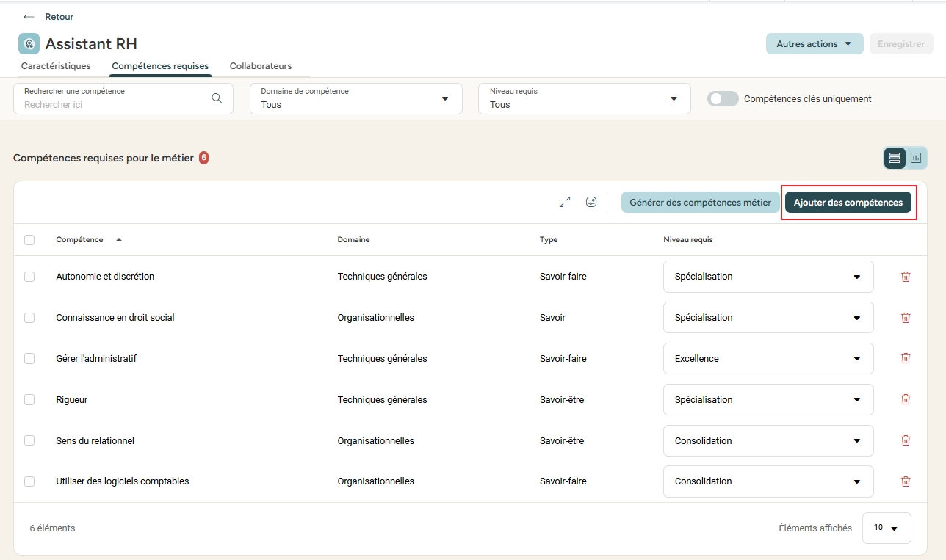Tick the select-all header checkbox
This screenshot has width=946, height=560.
[29, 240]
